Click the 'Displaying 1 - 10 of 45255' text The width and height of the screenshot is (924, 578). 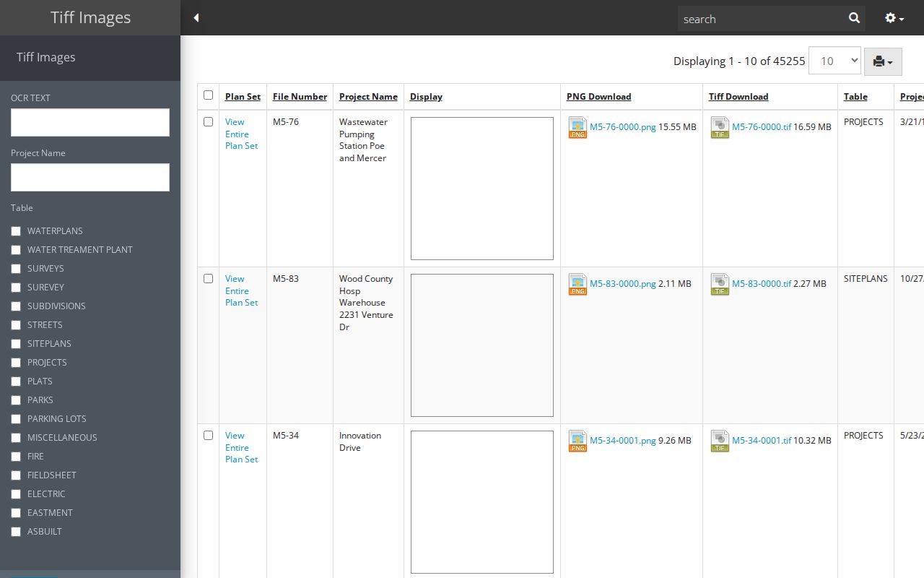coord(739,61)
